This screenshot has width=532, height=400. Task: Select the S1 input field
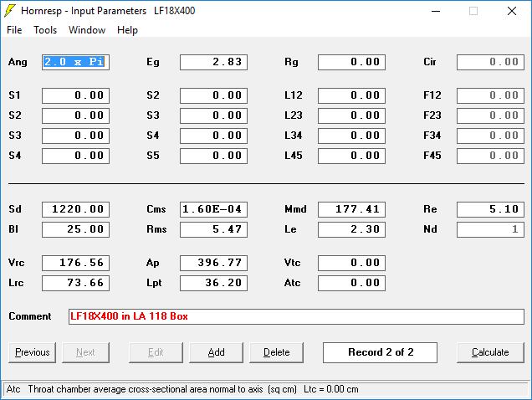coord(75,95)
